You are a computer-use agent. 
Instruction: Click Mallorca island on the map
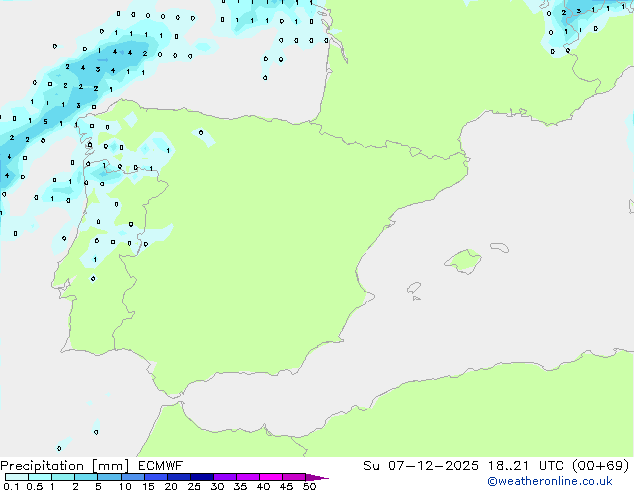tap(463, 261)
